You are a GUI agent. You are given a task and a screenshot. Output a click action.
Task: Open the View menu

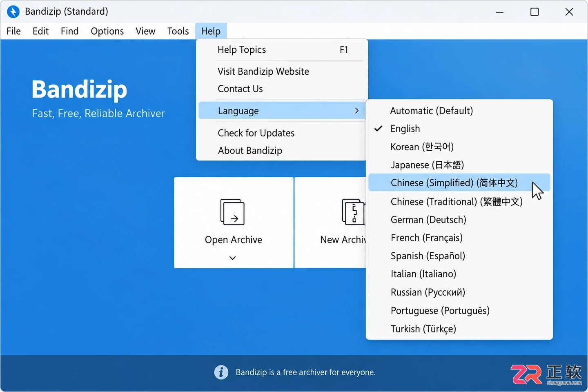pyautogui.click(x=145, y=31)
